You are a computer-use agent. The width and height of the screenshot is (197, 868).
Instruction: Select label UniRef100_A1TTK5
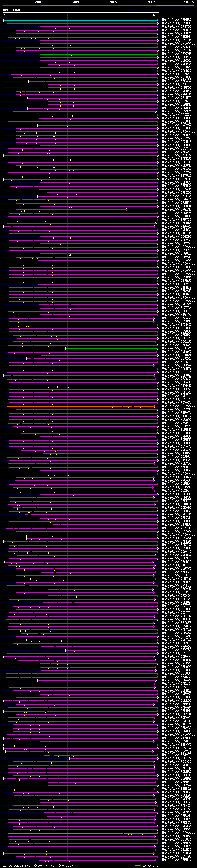(x=176, y=372)
